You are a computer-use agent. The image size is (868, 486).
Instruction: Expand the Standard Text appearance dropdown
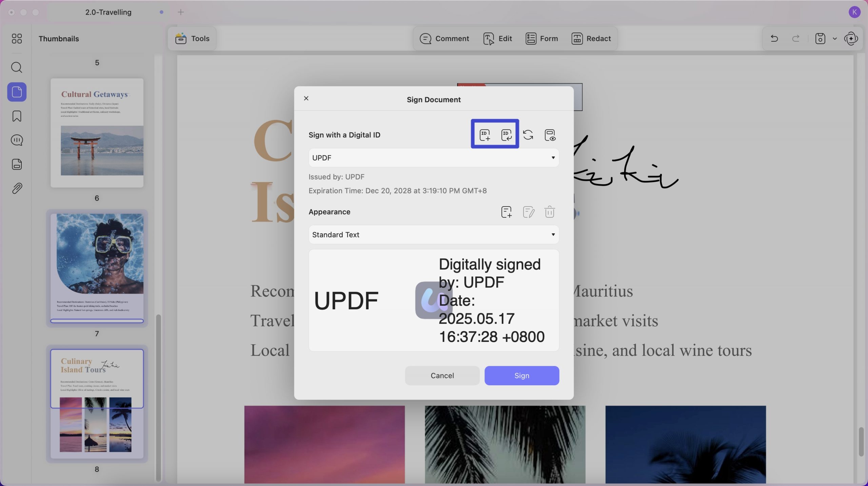(x=434, y=235)
